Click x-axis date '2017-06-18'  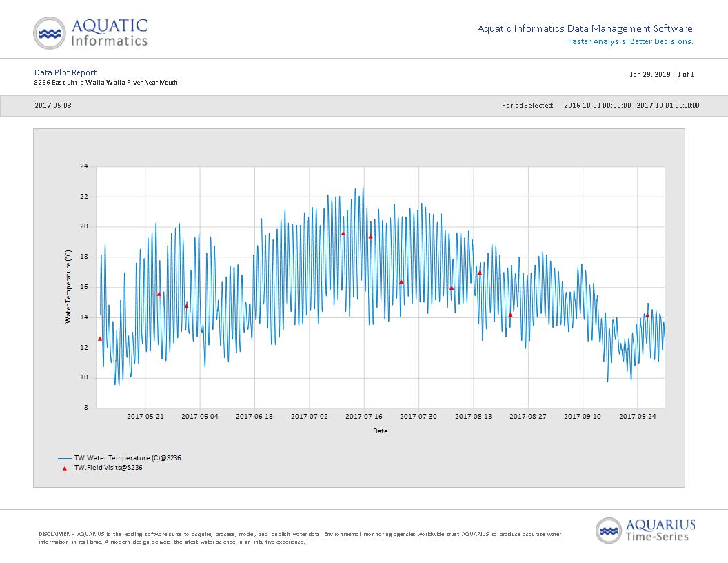[254, 416]
